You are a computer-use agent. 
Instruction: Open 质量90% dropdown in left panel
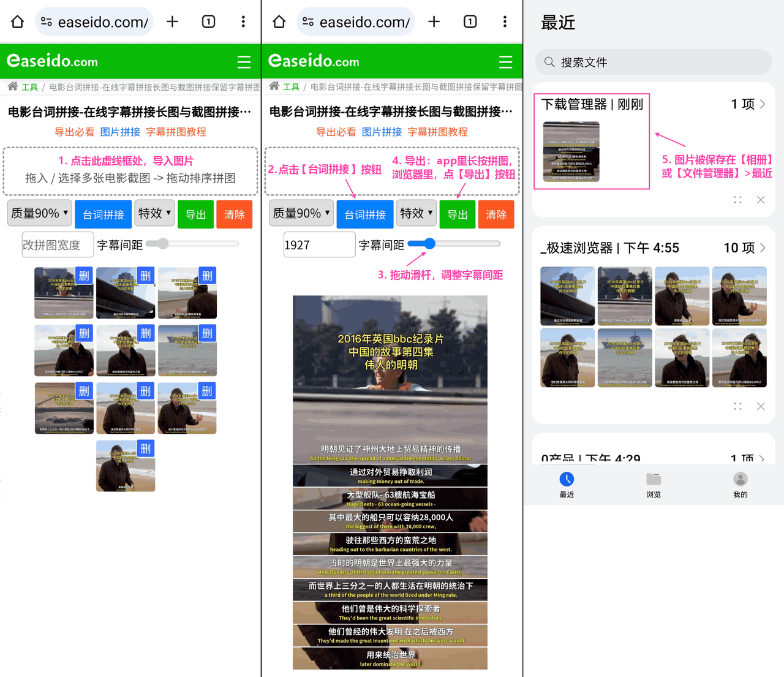[40, 213]
